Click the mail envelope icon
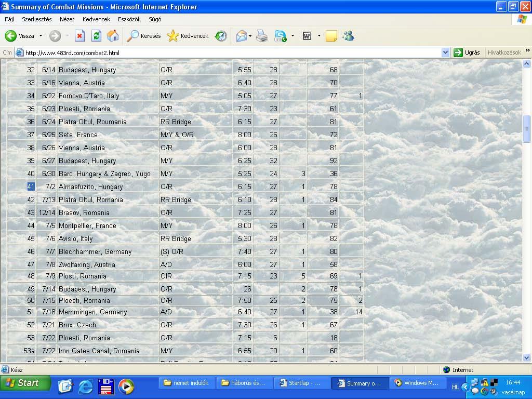This screenshot has height=399, width=532. (x=241, y=36)
